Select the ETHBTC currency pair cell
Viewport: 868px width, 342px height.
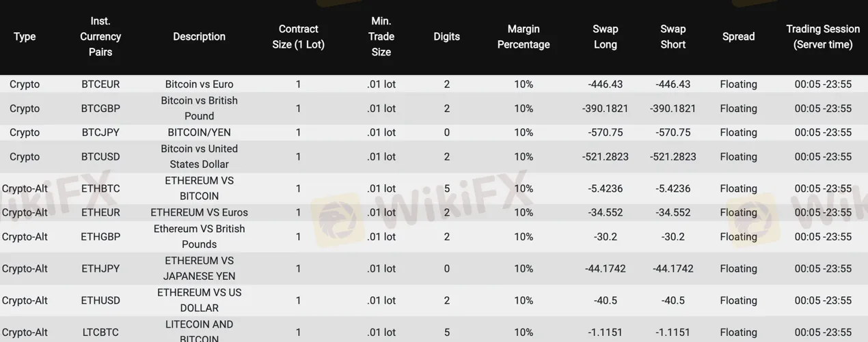point(100,188)
